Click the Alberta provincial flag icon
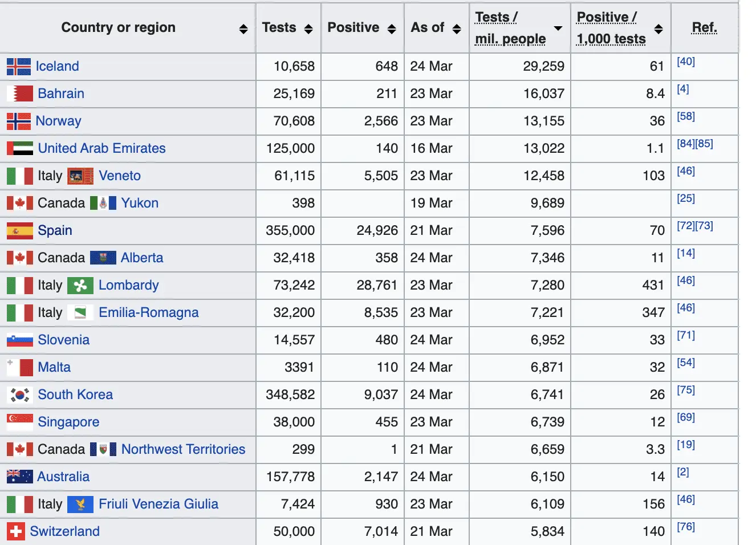 103,258
